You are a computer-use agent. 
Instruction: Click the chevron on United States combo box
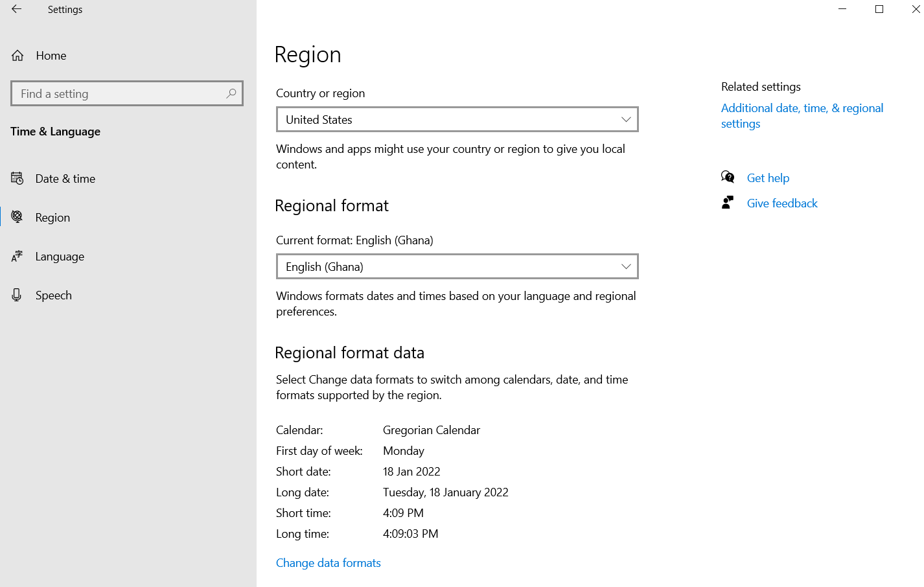point(626,119)
